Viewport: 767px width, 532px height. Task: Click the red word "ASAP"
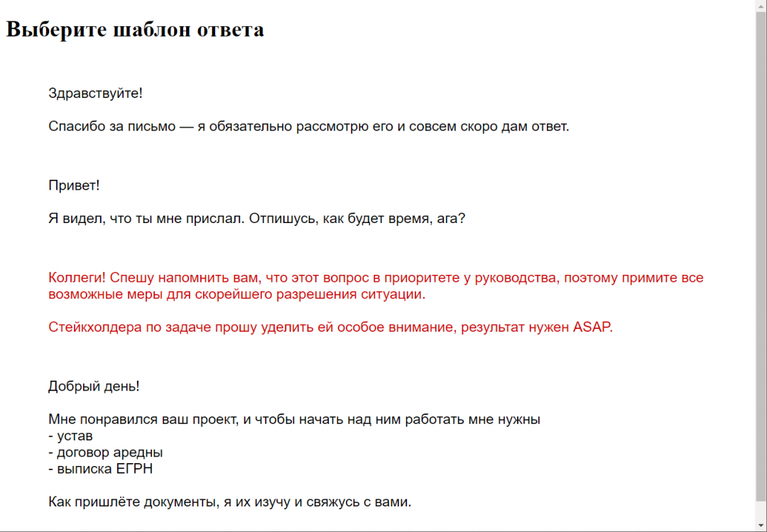pos(591,327)
